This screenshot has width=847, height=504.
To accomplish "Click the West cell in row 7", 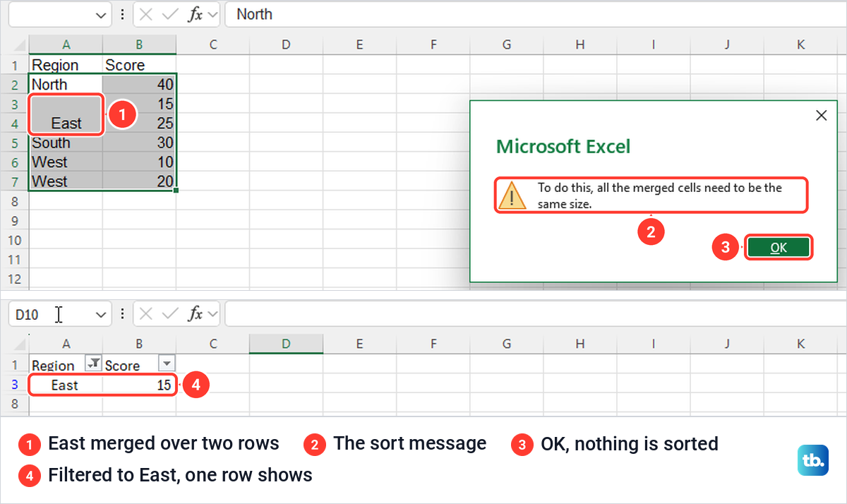I will 66,181.
